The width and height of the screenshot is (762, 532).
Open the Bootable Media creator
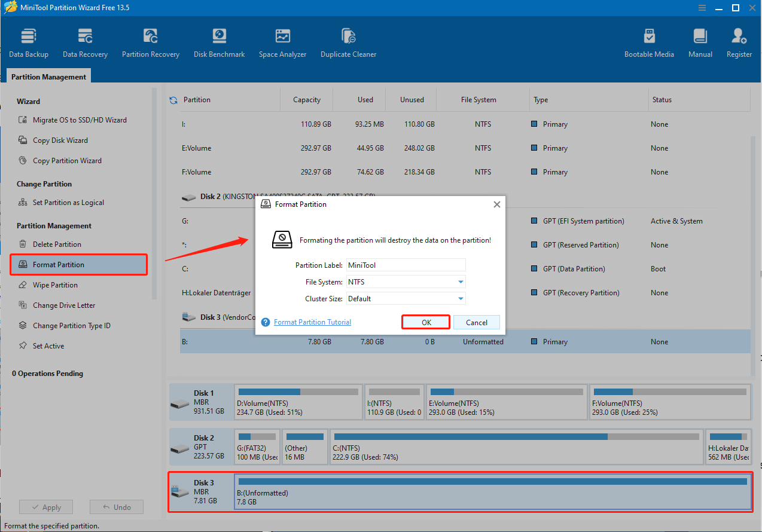pyautogui.click(x=649, y=42)
